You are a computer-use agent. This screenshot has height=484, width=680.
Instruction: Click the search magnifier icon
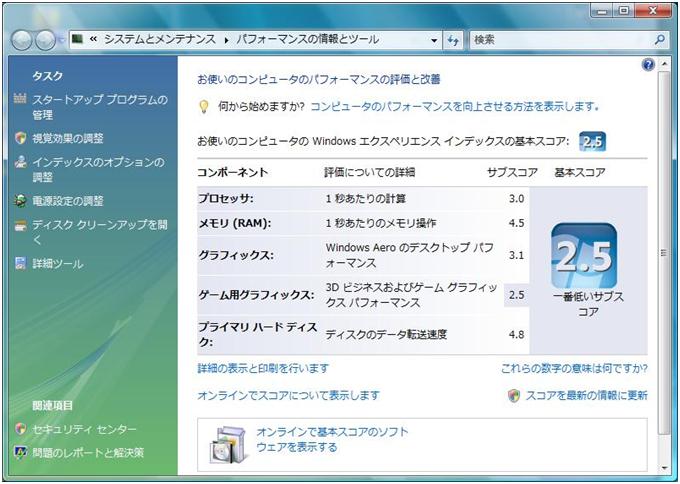pos(659,40)
